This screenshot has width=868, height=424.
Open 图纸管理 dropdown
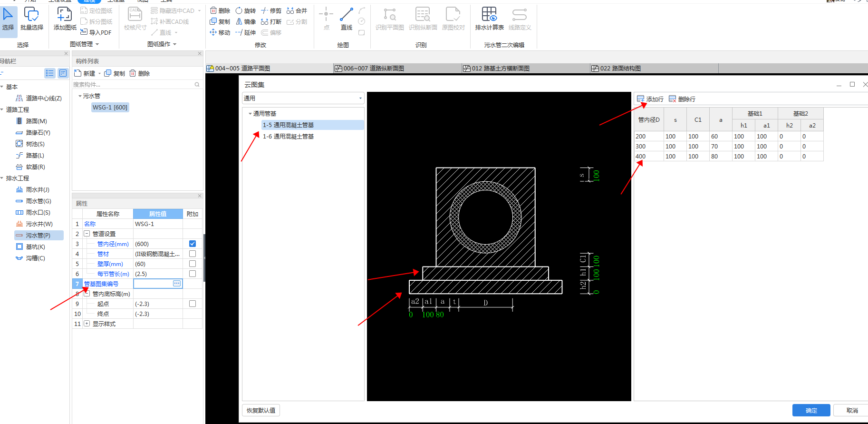pos(85,44)
